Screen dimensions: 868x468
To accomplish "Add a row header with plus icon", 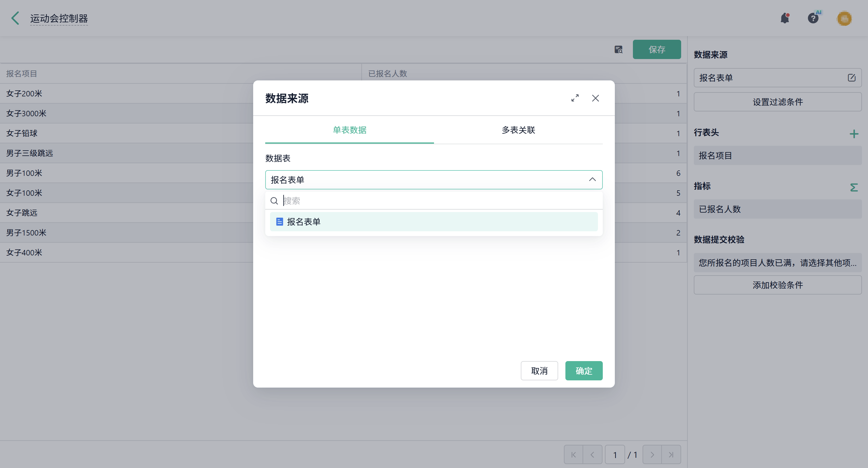I will tap(854, 134).
